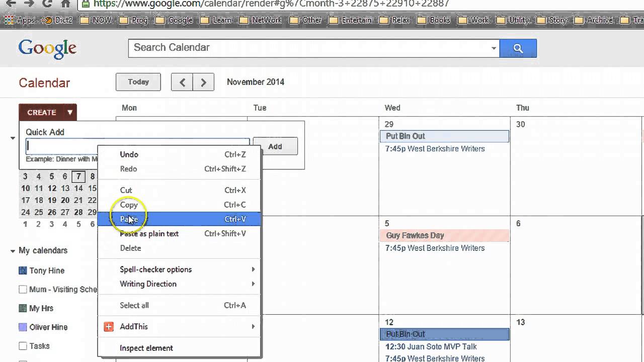Open the Archive bookmark folder
Screen dimensions: 644x362
(594, 20)
